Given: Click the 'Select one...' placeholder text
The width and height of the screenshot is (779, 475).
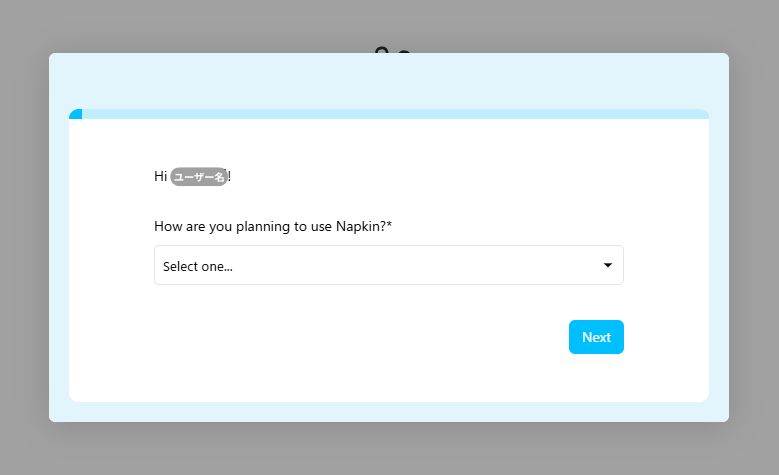Looking at the screenshot, I should tap(198, 266).
